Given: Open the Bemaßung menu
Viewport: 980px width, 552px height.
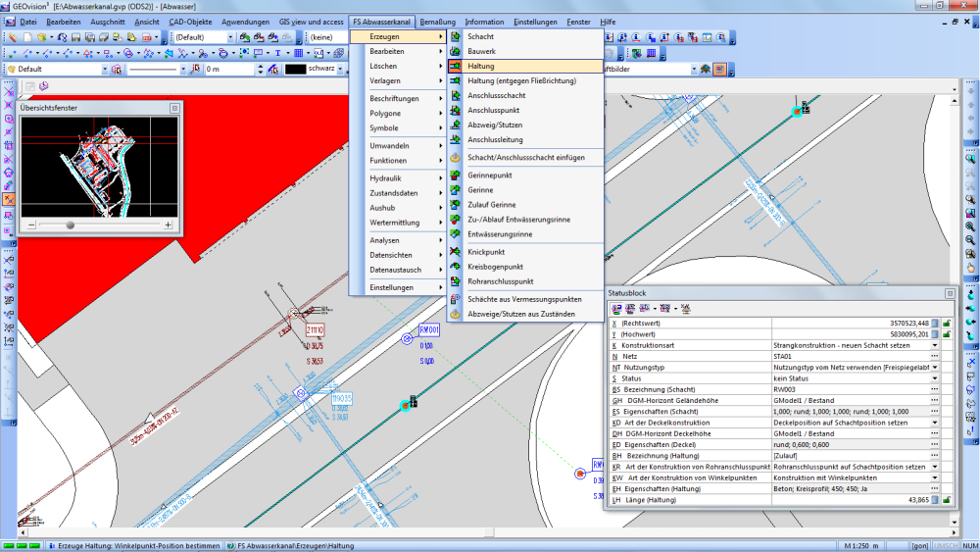Looking at the screenshot, I should [437, 22].
